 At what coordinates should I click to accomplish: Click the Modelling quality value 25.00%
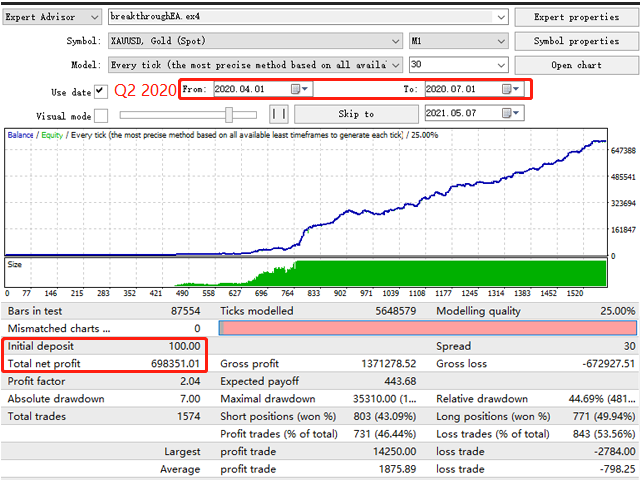[618, 311]
